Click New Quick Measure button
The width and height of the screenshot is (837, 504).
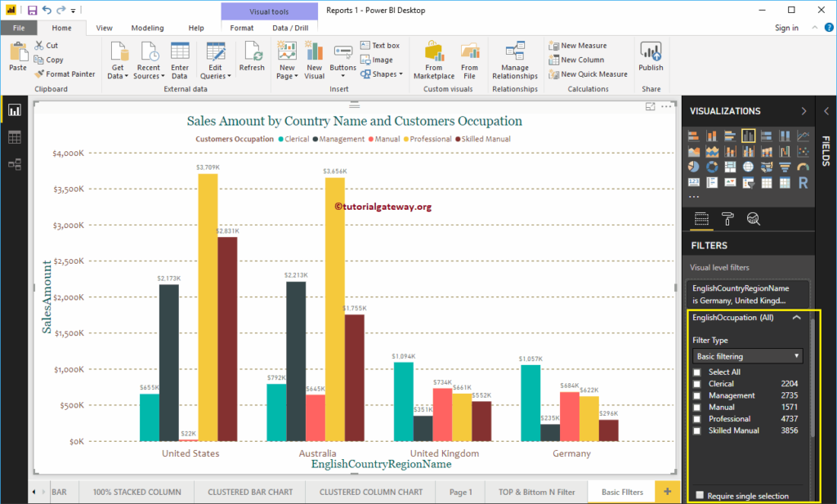588,74
